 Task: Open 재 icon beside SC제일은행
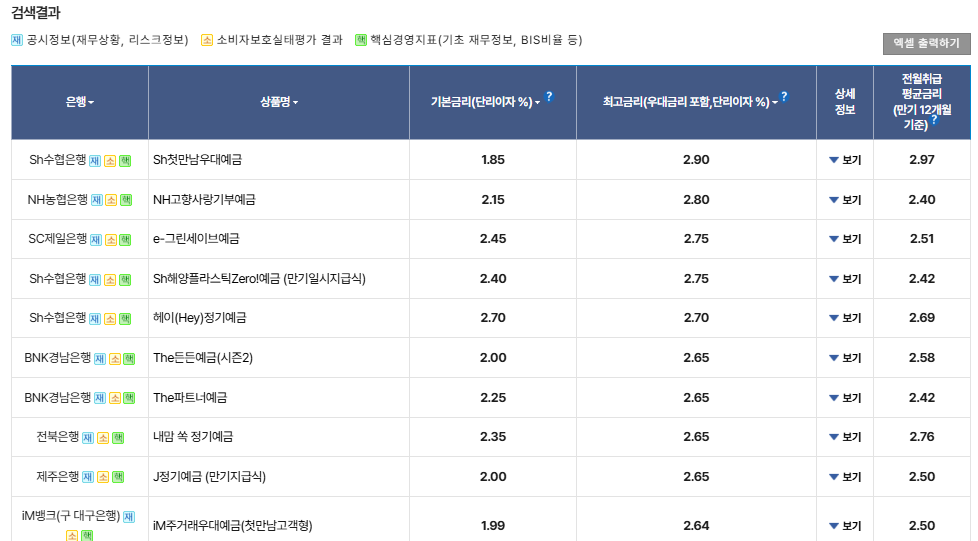tap(95, 240)
